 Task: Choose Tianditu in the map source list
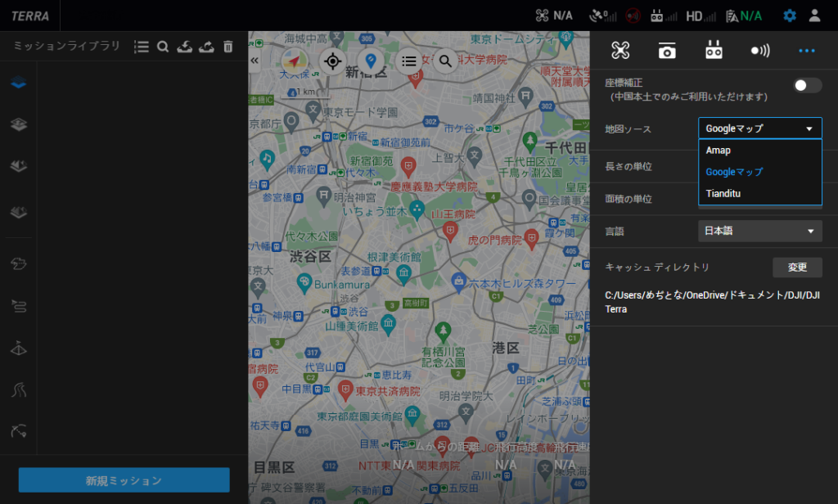pyautogui.click(x=723, y=194)
